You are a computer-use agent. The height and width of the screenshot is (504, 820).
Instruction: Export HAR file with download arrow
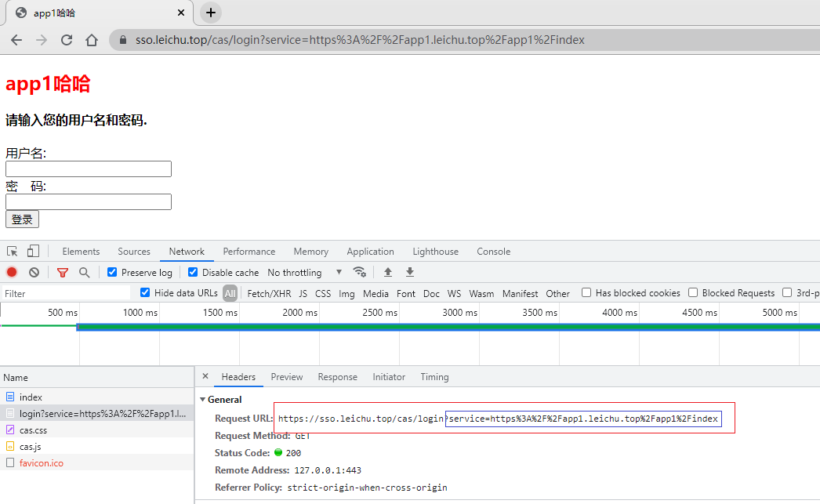click(x=409, y=272)
